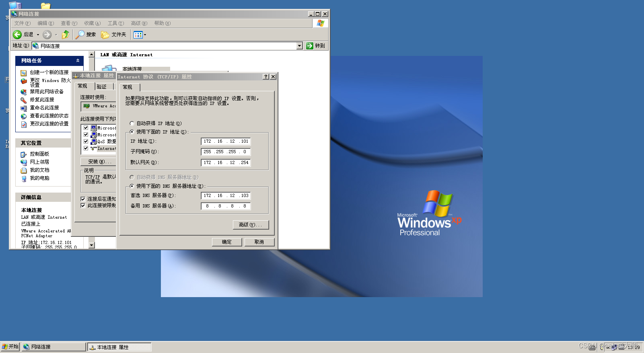Click the 高级(V)... button
The width and height of the screenshot is (644, 353).
point(251,225)
